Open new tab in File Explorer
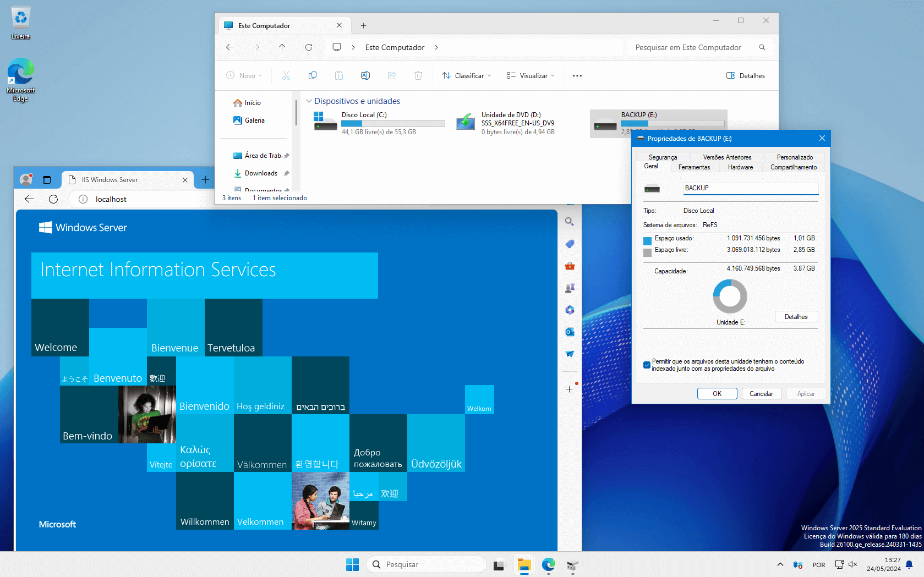Viewport: 924px width, 577px height. click(363, 25)
